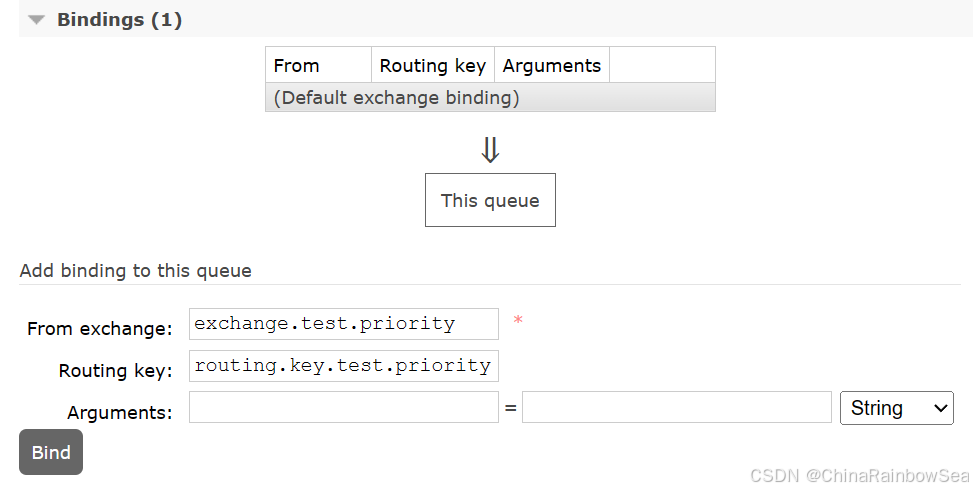The height and width of the screenshot is (493, 973).
Task: Focus the From exchange input field
Action: click(x=343, y=324)
